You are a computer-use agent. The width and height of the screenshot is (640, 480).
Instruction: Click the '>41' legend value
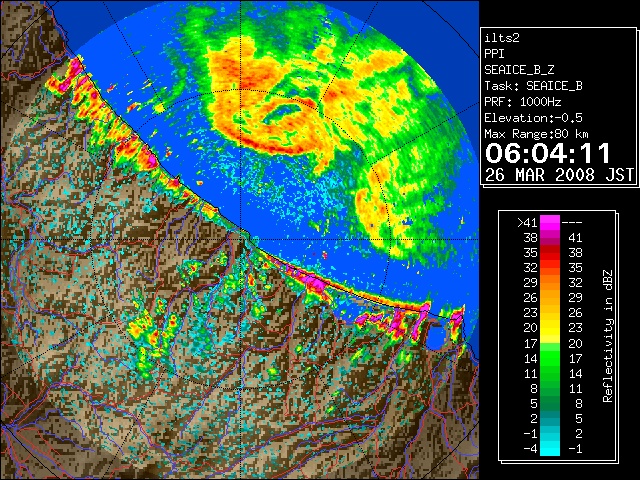click(x=527, y=223)
